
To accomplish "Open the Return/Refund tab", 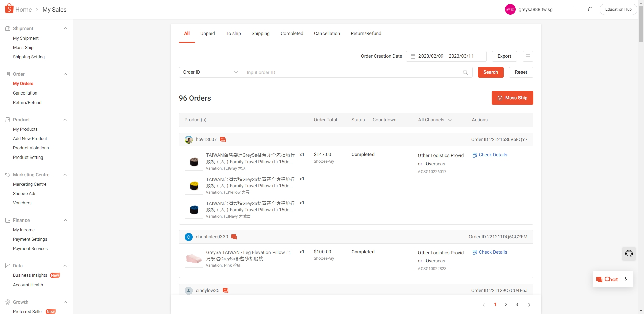I will 366,33.
